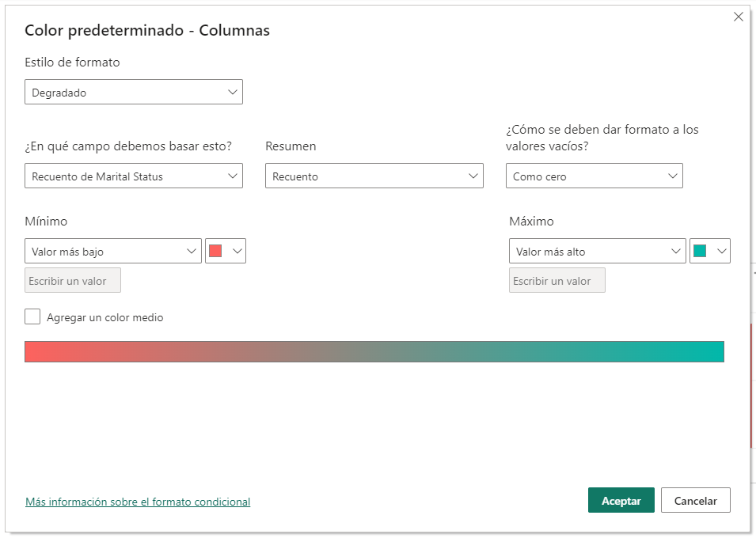Click the red minimum color swatch
This screenshot has width=756, height=538.
tap(215, 252)
